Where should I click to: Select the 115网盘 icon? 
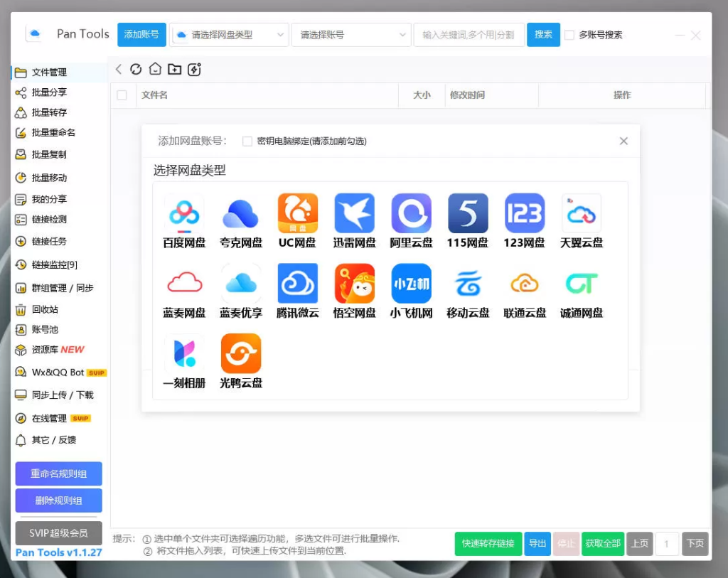point(468,213)
